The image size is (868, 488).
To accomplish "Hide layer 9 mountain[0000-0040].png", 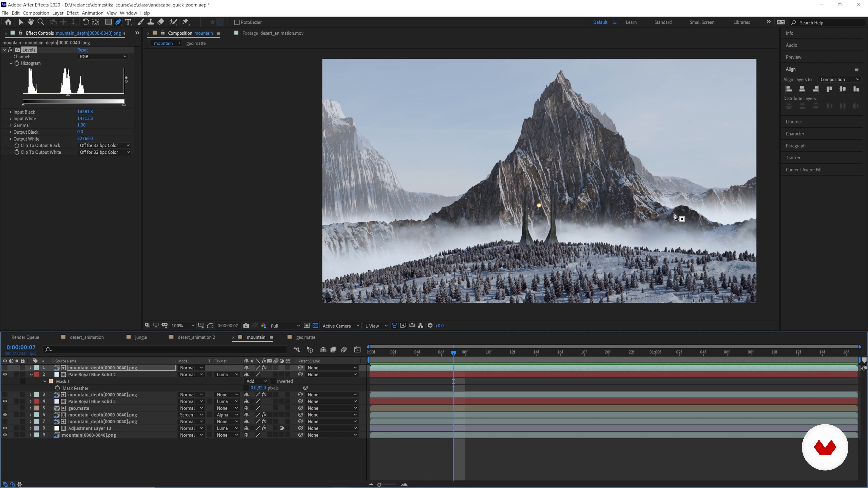I will pyautogui.click(x=5, y=435).
